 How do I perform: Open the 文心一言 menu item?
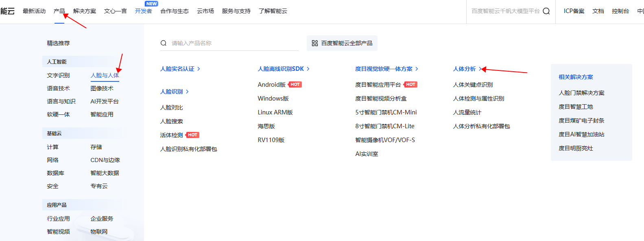116,11
